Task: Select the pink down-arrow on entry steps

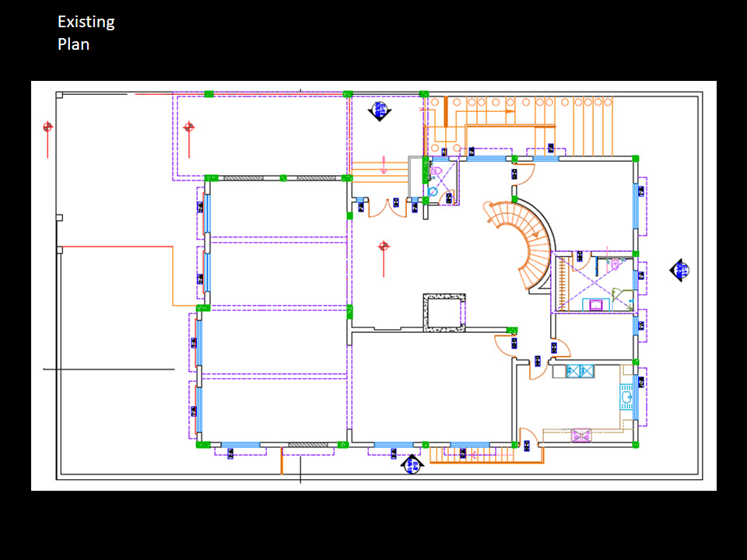Action: coord(383,166)
